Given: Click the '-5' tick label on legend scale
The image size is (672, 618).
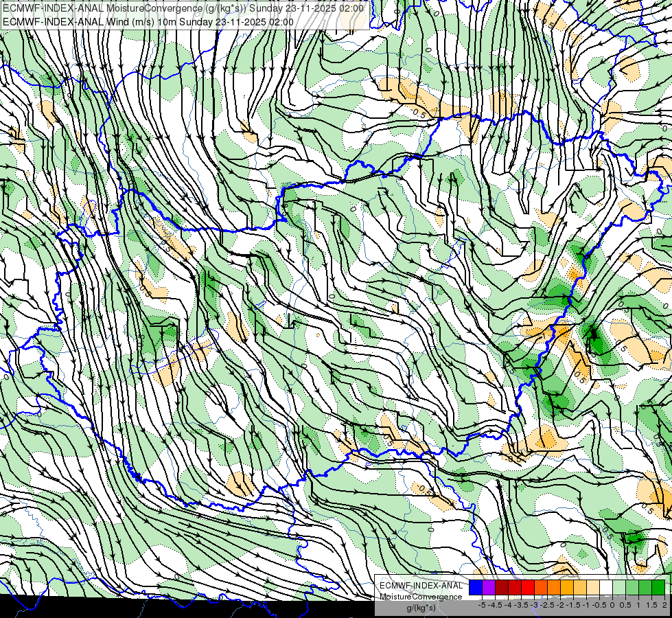Looking at the screenshot, I should click(482, 605).
